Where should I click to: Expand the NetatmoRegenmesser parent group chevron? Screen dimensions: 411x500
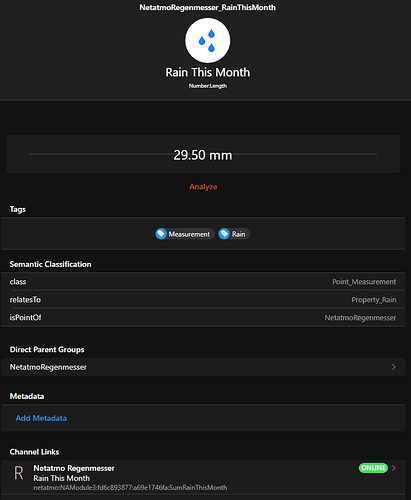pos(394,367)
